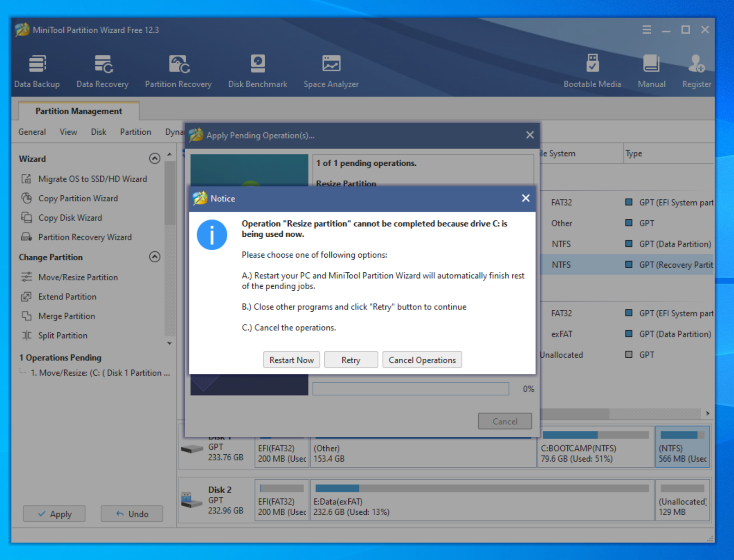
Task: Launch Partition Recovery from toolbar
Action: (x=178, y=71)
